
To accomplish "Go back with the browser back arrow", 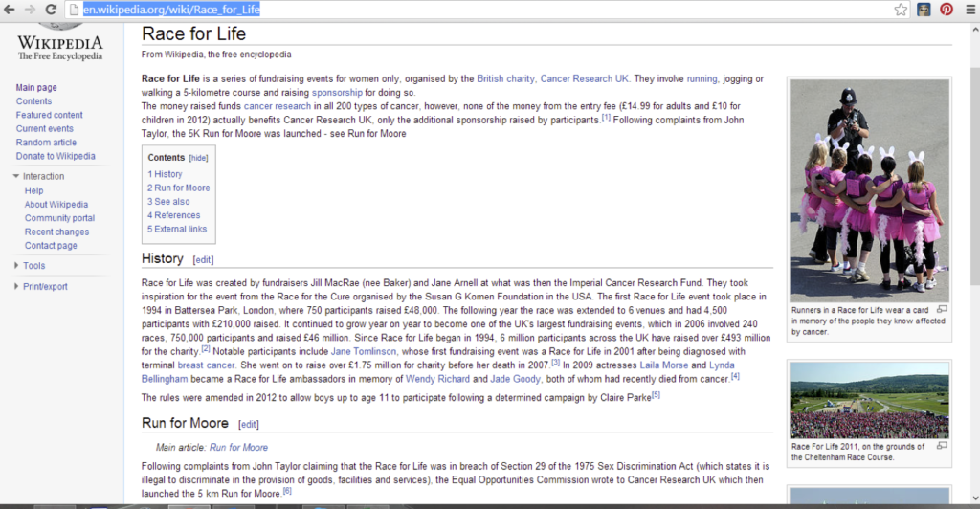I will coord(10,10).
